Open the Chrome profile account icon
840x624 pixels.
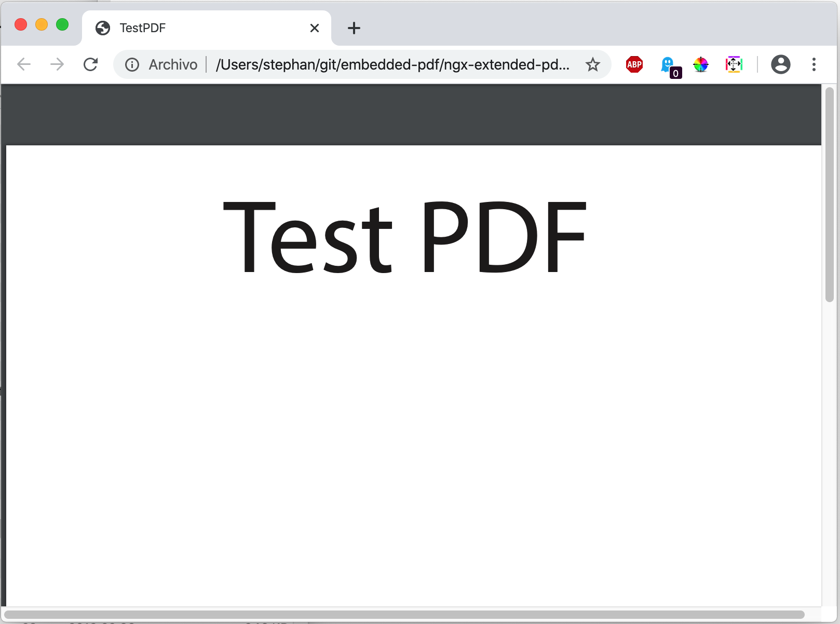coord(781,64)
